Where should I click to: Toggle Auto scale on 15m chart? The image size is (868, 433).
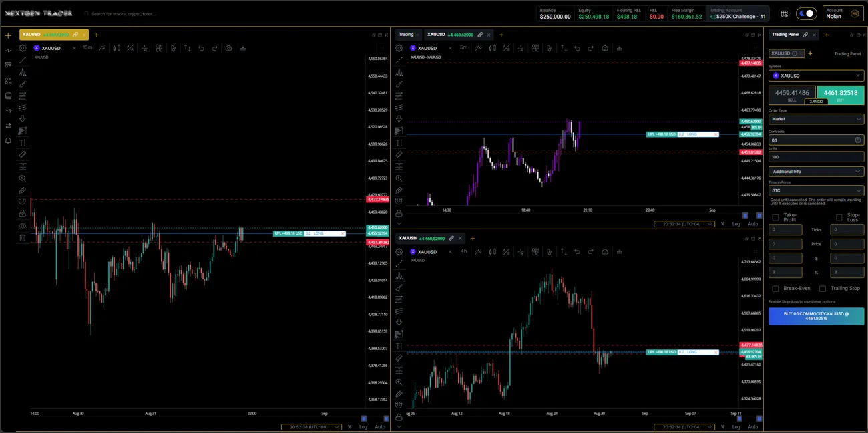(x=380, y=427)
